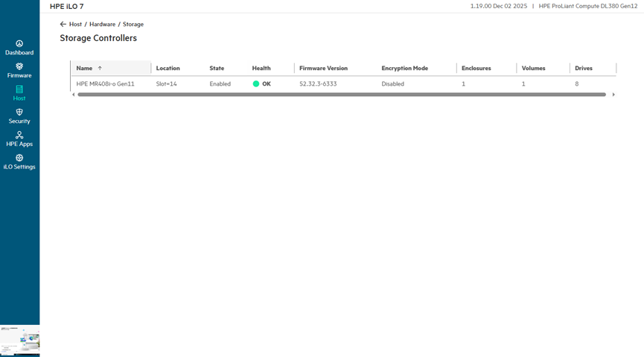Open the Dashboard icon in sidebar
Image resolution: width=644 pixels, height=357 pixels.
point(19,44)
